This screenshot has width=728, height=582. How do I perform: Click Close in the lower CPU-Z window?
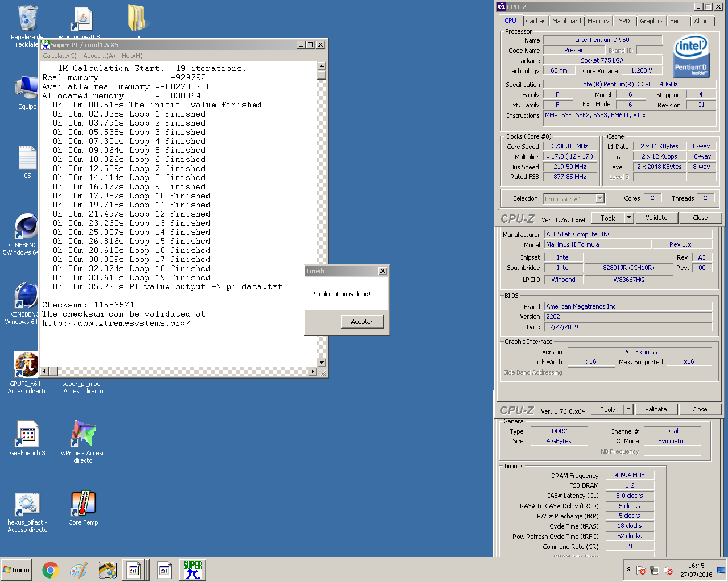pos(700,409)
